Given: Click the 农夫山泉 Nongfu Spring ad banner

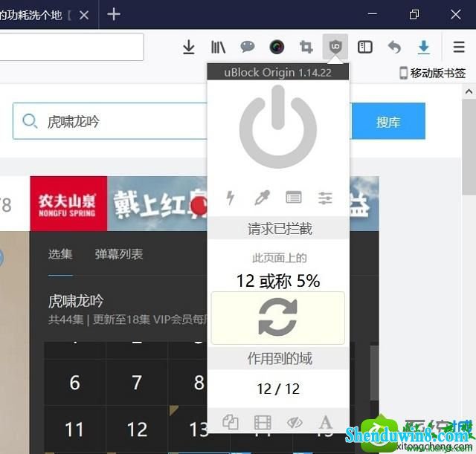Looking at the screenshot, I should click(x=119, y=204).
